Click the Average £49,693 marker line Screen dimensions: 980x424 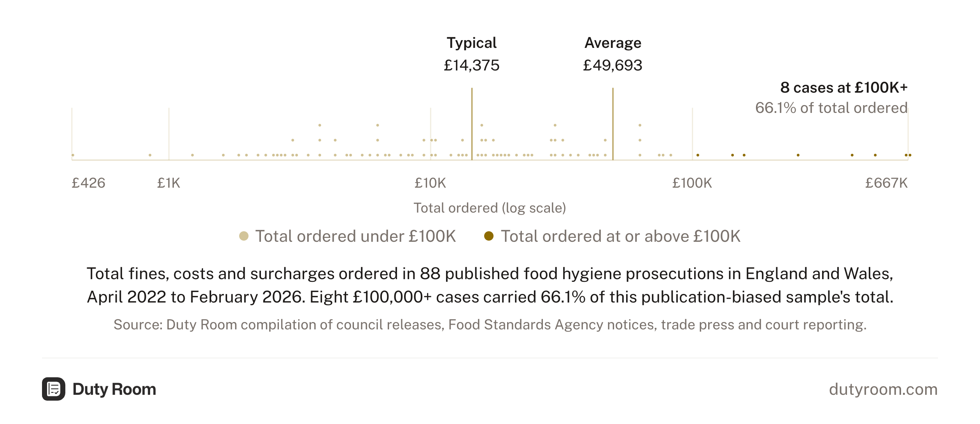pos(613,124)
